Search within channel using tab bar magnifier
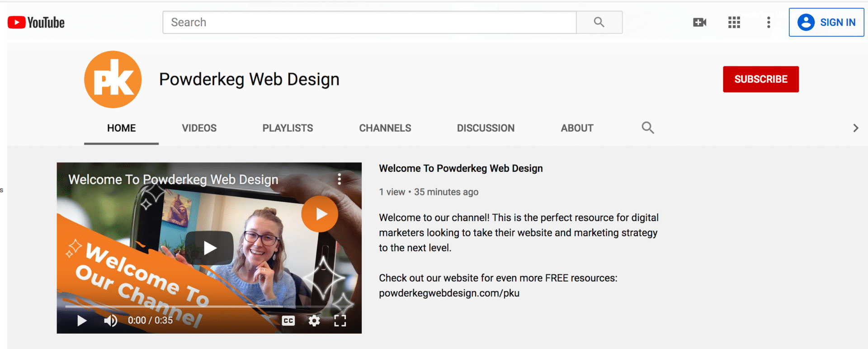868x349 pixels. pos(648,128)
